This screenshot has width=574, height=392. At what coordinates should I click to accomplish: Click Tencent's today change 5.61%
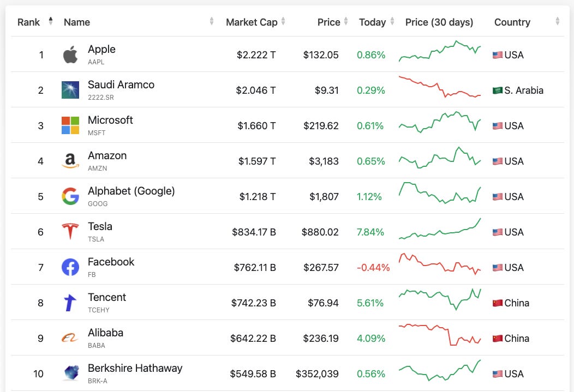[x=370, y=303]
